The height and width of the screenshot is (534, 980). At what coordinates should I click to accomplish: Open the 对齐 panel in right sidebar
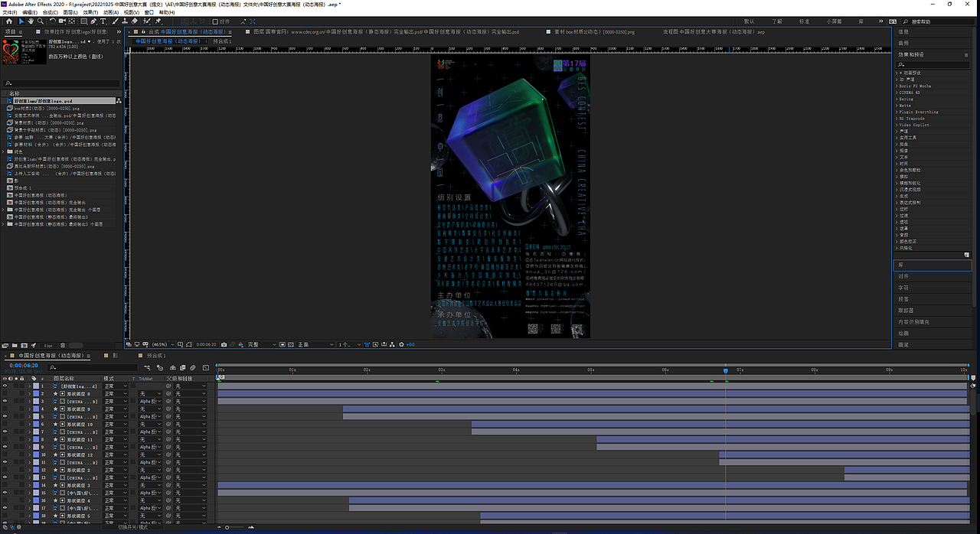tap(903, 276)
